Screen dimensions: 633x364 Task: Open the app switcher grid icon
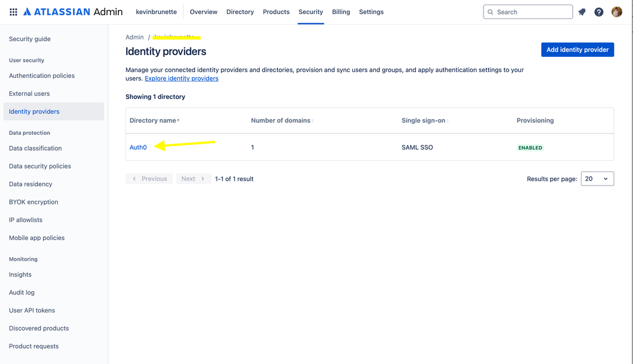click(x=13, y=12)
